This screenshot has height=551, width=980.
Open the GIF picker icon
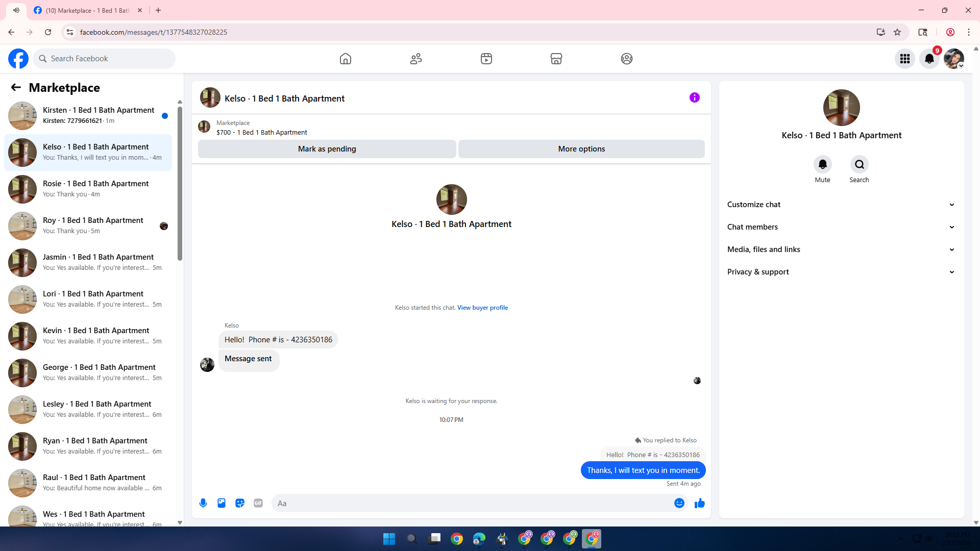[258, 503]
